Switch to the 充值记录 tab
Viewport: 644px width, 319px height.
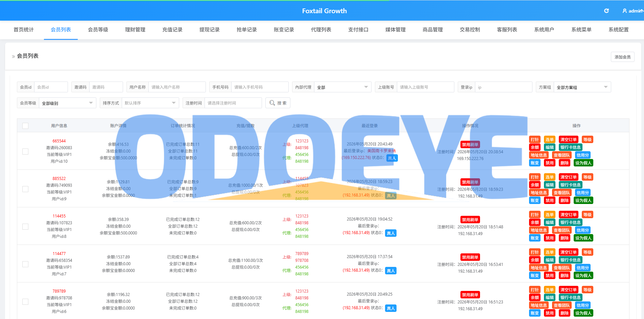click(x=172, y=30)
